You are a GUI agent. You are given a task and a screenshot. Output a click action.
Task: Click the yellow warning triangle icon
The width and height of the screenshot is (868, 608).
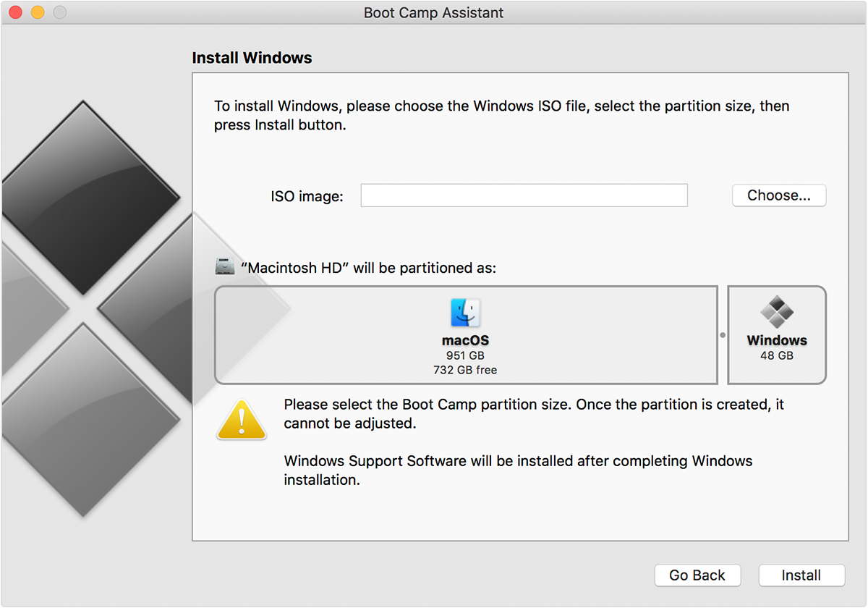[242, 418]
